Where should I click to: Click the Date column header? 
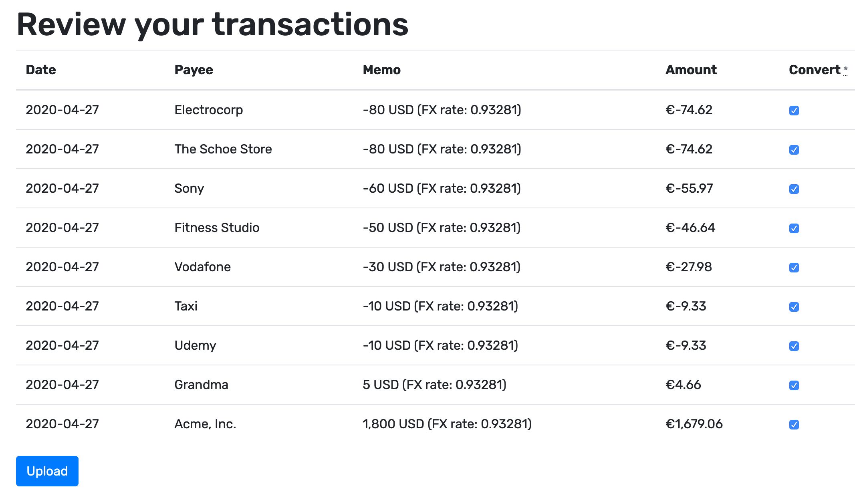tap(41, 70)
